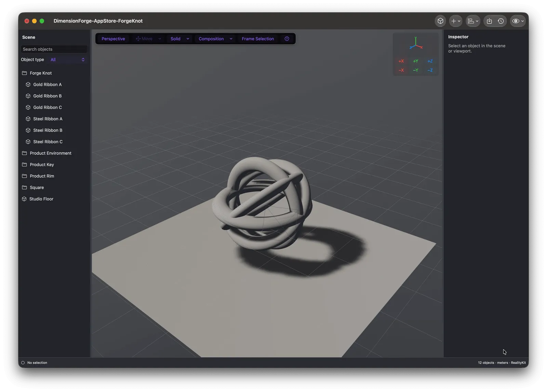Select Gold Ribbon A in the scene list
Viewport: 547px width, 392px height.
click(54, 85)
